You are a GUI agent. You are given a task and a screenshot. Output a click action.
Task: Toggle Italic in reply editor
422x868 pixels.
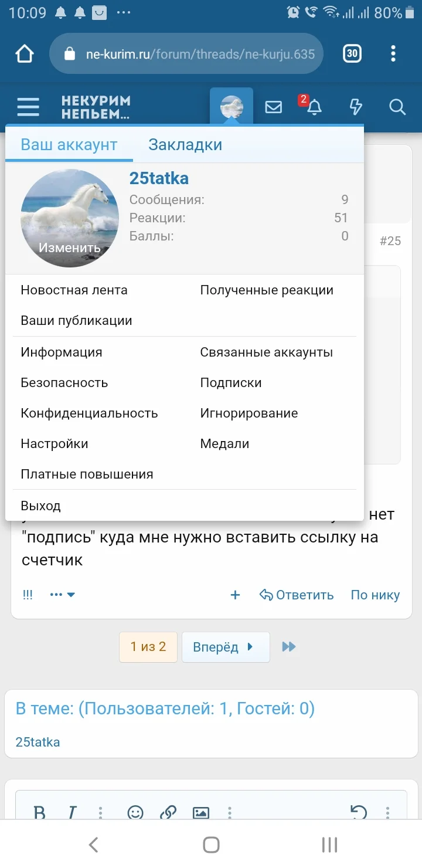coord(72,812)
